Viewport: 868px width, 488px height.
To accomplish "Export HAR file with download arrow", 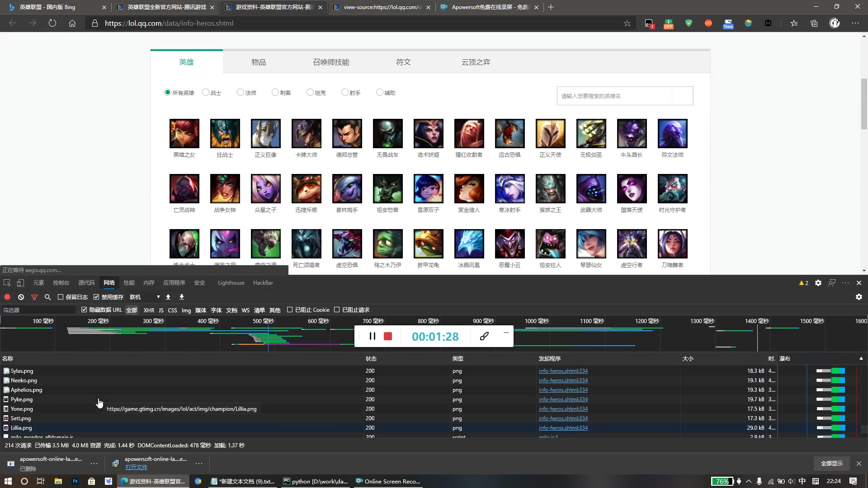I will (182, 297).
